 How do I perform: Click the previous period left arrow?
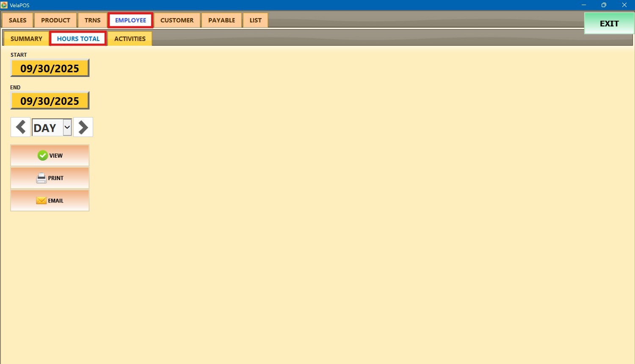coord(20,127)
